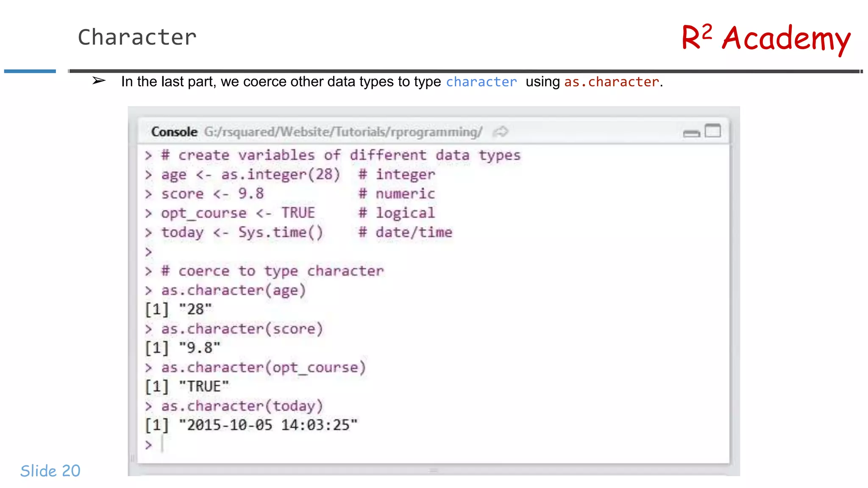
Task: Click the view current directory arrow icon
Action: pyautogui.click(x=501, y=132)
